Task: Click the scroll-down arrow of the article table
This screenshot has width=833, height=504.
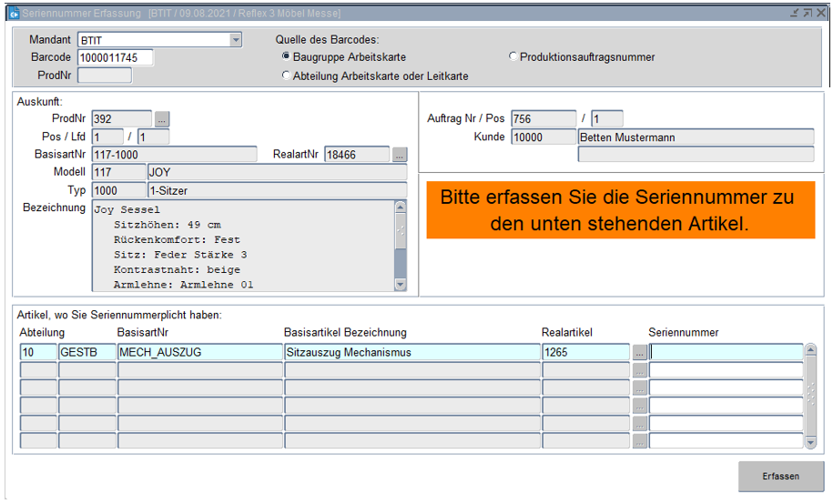Action: [811, 442]
